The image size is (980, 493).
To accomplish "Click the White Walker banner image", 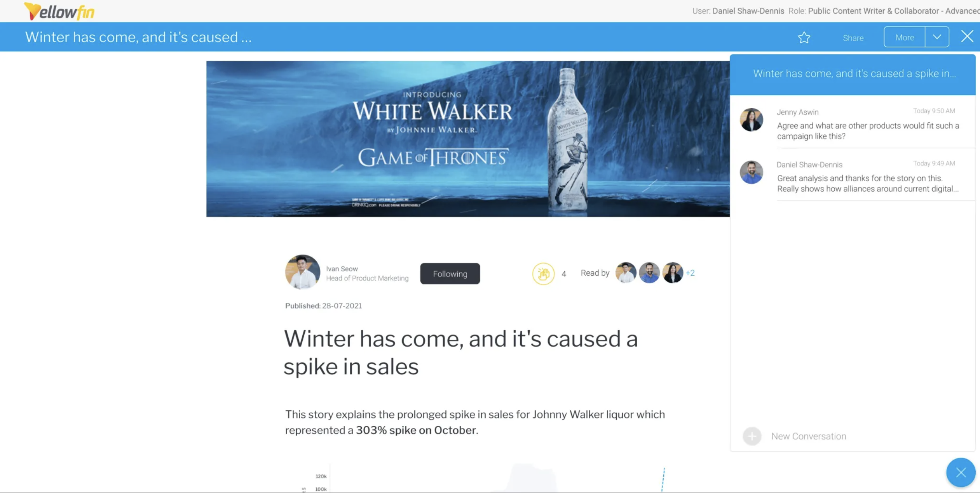I will 468,139.
